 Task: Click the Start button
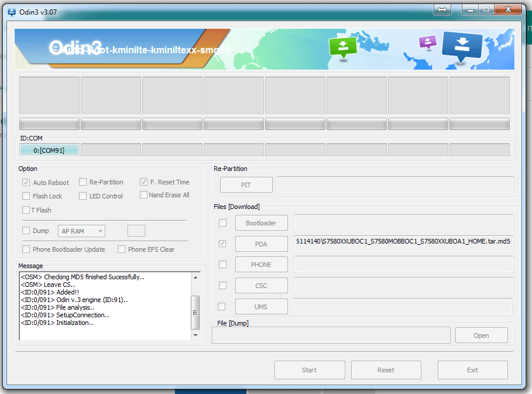(x=310, y=370)
